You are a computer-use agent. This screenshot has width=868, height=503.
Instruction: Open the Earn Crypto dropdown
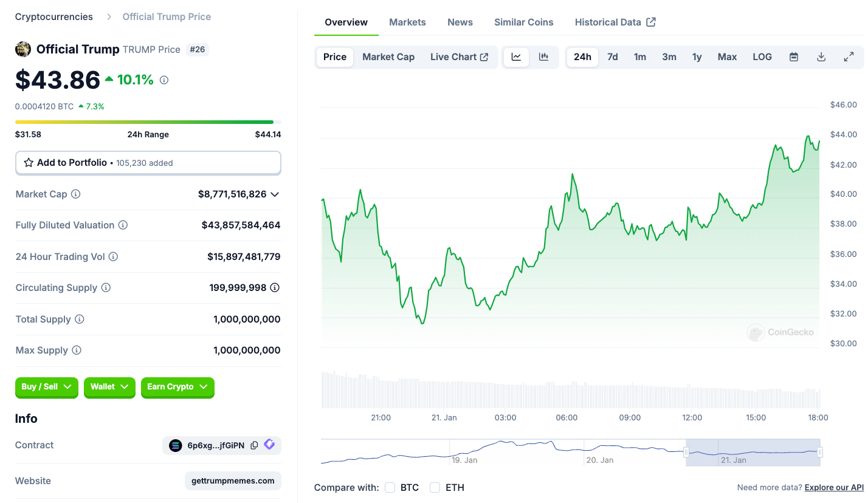coord(177,387)
